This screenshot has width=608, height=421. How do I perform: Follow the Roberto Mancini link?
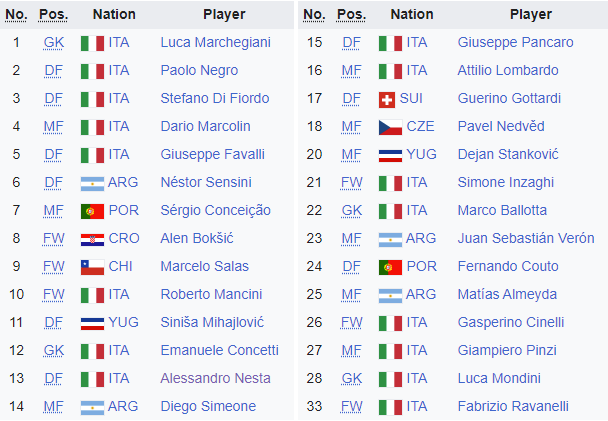point(211,294)
